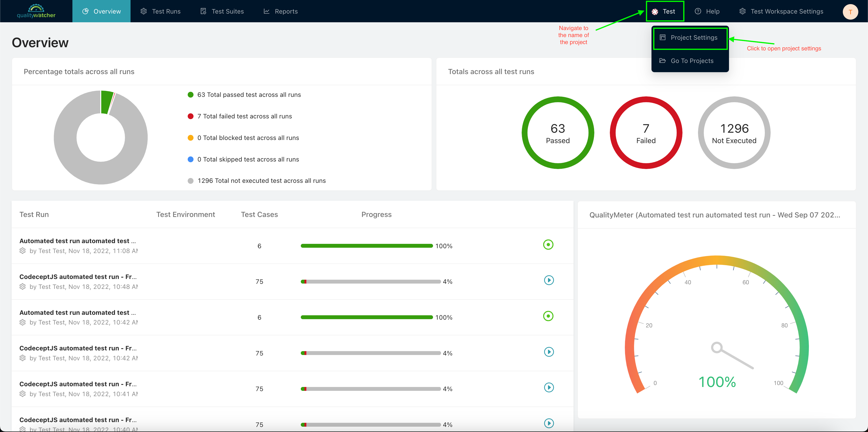Click the 1296 Not Executed gray circle
Viewport: 868px width, 432px height.
[x=734, y=133]
